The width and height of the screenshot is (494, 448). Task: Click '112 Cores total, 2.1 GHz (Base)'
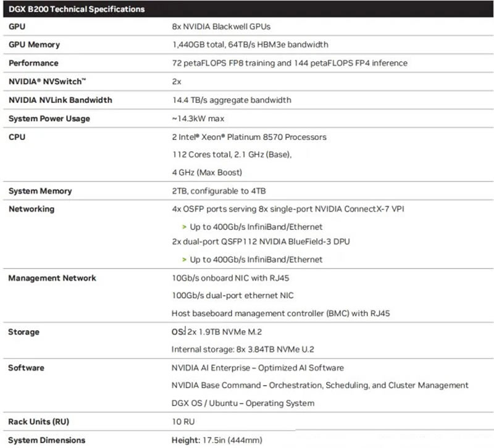[x=232, y=155]
